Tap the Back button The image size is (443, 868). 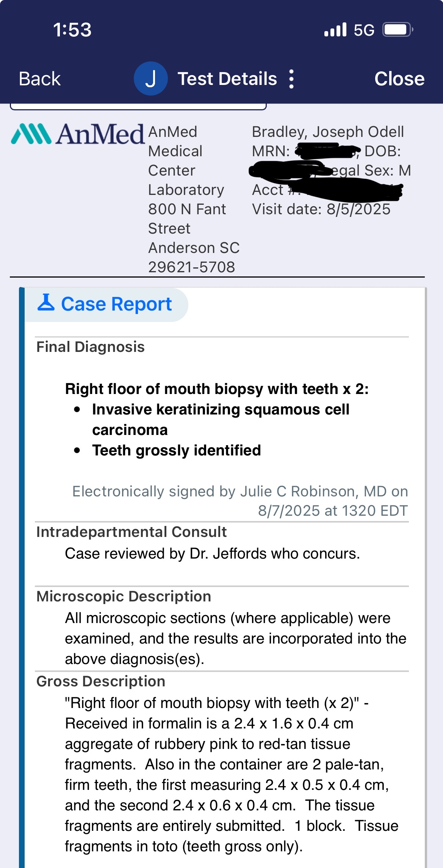(39, 79)
